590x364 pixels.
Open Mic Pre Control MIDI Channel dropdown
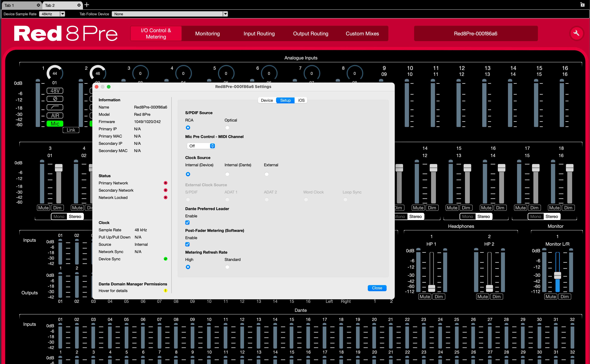point(201,146)
